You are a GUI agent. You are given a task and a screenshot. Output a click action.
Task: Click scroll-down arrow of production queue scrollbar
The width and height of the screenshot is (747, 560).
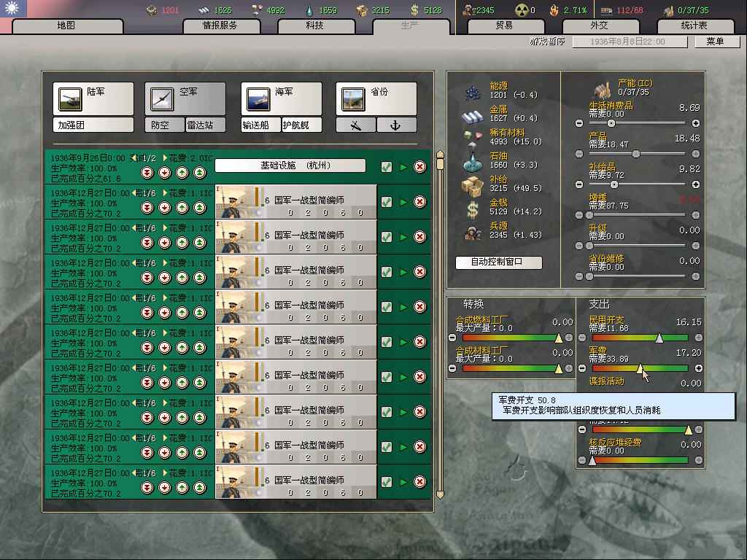(x=440, y=495)
